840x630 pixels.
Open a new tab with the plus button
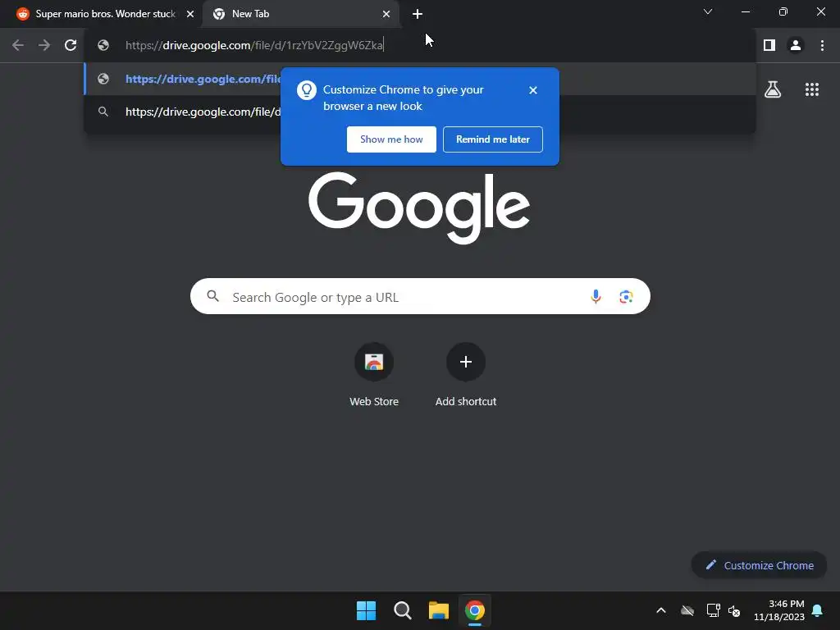[418, 14]
